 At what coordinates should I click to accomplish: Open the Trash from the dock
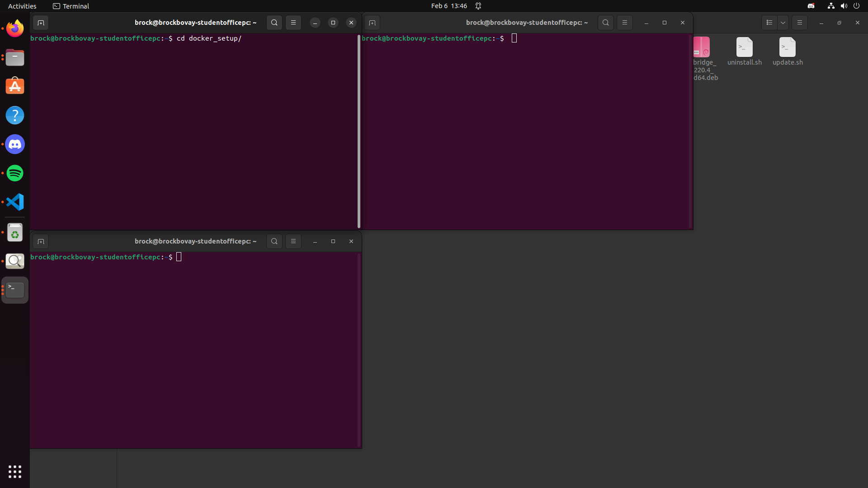(15, 232)
